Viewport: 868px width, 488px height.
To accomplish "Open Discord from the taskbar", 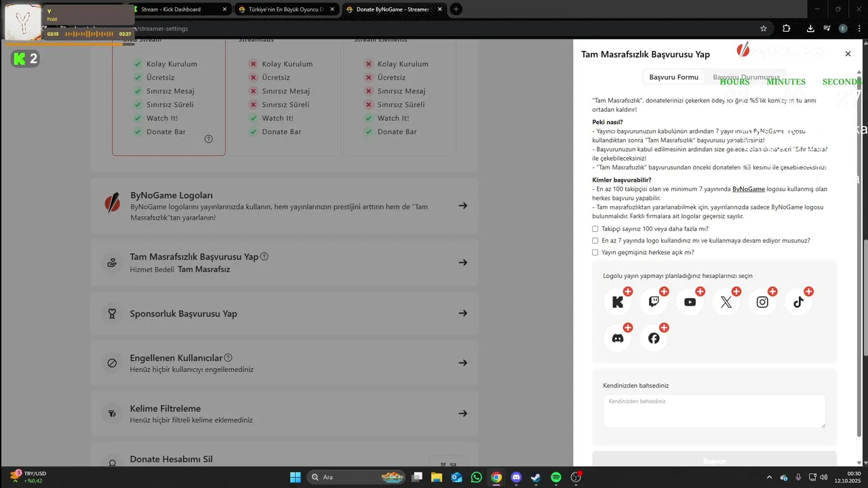I will (516, 477).
